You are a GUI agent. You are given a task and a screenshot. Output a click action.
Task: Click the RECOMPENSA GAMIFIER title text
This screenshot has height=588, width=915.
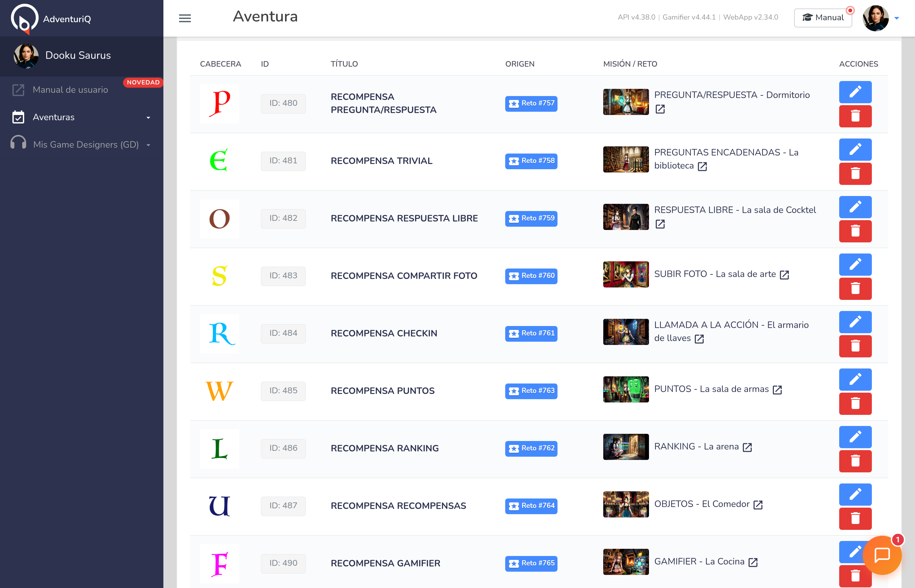tap(385, 563)
